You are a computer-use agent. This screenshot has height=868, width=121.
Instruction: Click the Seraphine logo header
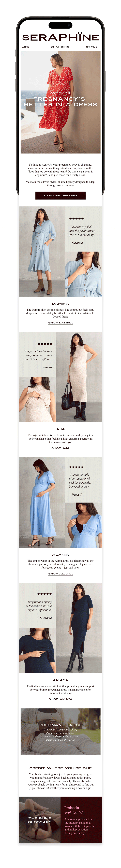coord(60,37)
